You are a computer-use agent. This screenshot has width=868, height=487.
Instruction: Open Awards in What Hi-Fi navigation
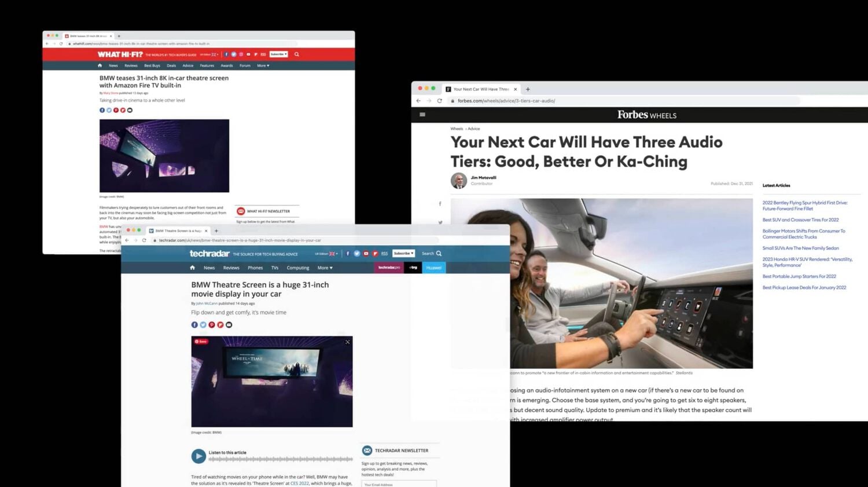click(227, 65)
